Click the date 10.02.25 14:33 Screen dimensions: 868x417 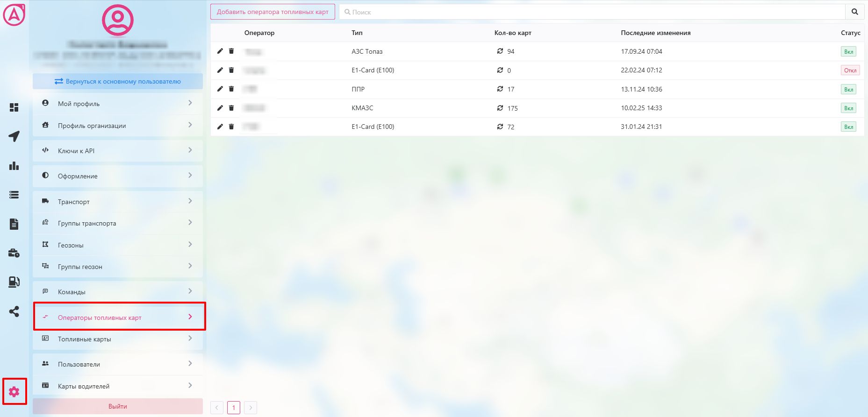pyautogui.click(x=641, y=108)
